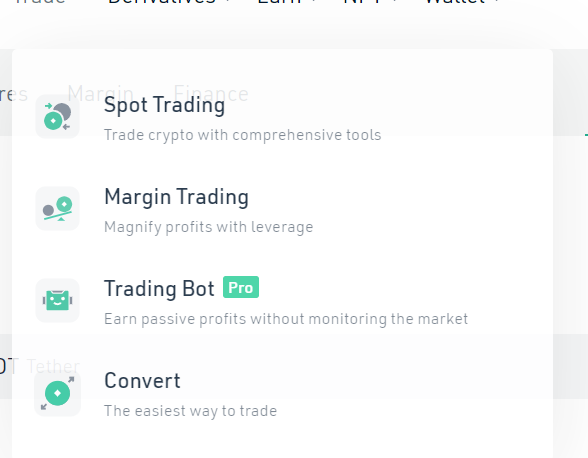Click the Trading Bot robot icon

[57, 300]
